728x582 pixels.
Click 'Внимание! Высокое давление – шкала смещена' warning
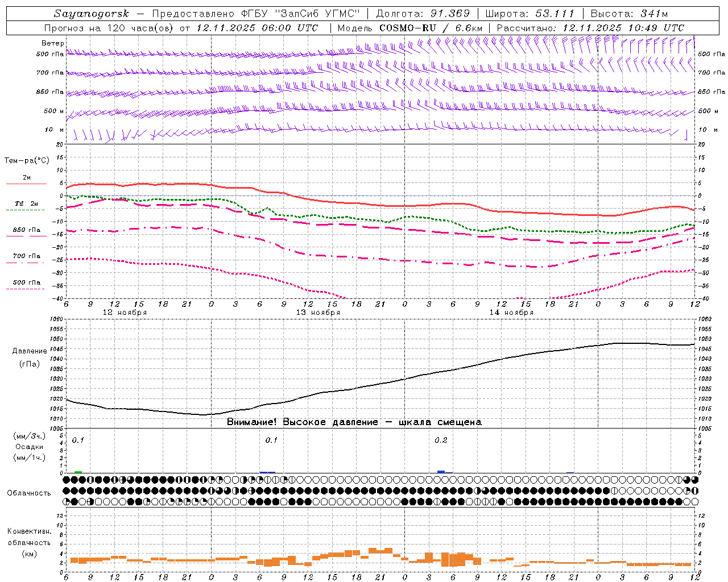354,422
